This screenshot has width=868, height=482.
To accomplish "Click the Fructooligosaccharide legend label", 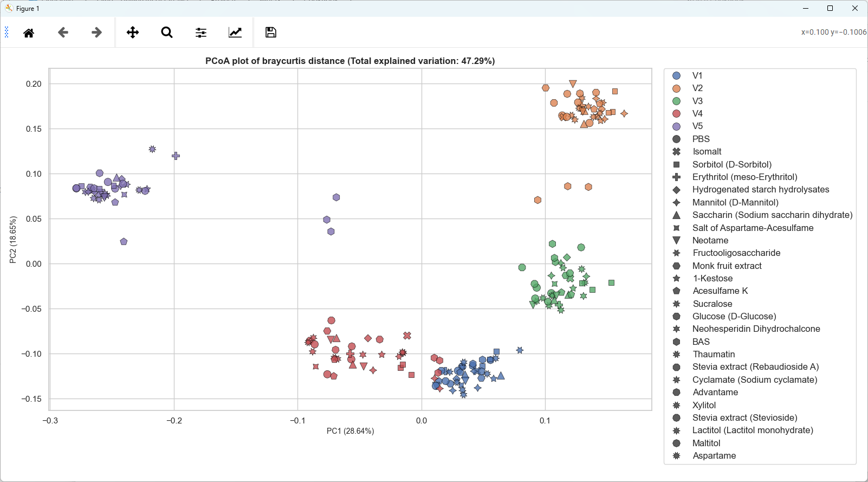I will click(736, 253).
